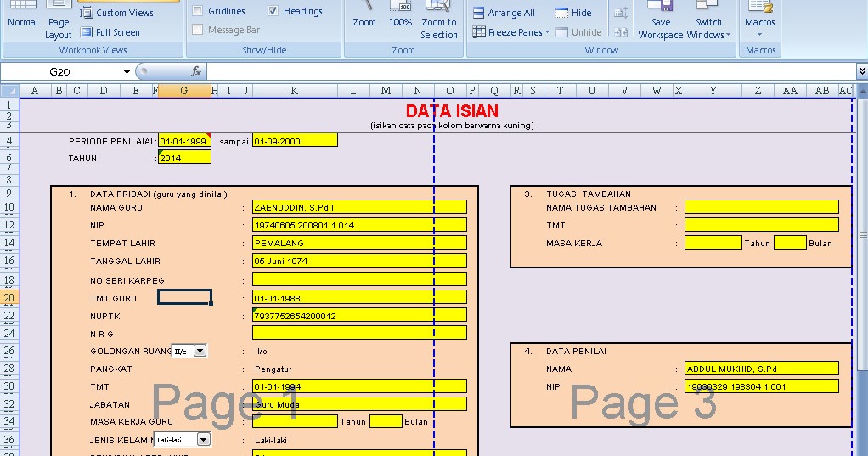Select period start cell 01-01-1999
868x456 pixels.
(x=184, y=141)
